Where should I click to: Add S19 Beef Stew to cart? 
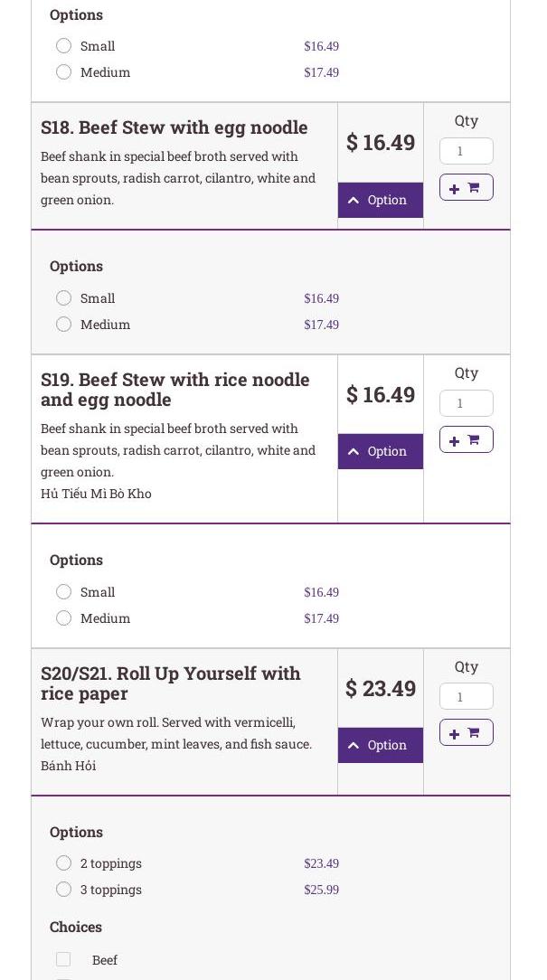tap(466, 439)
